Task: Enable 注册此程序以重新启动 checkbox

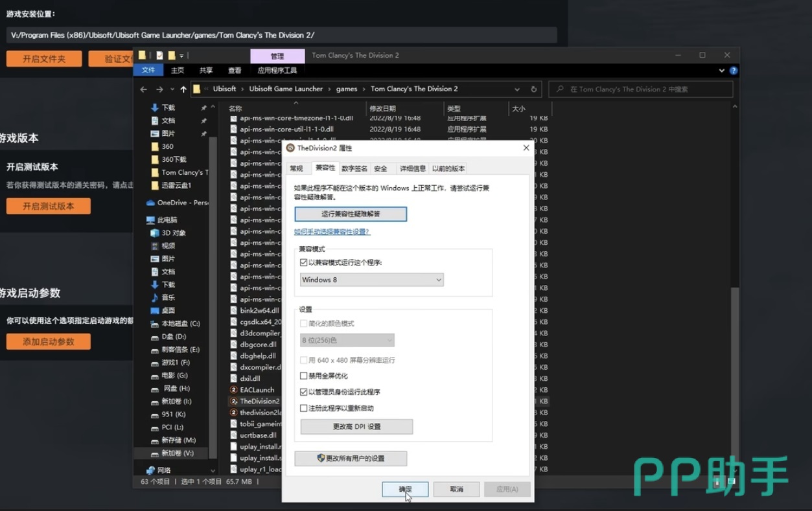Action: [x=304, y=408]
